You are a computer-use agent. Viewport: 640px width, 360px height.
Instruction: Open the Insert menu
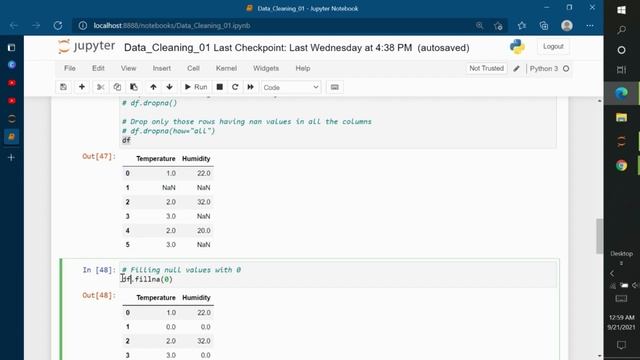(162, 68)
